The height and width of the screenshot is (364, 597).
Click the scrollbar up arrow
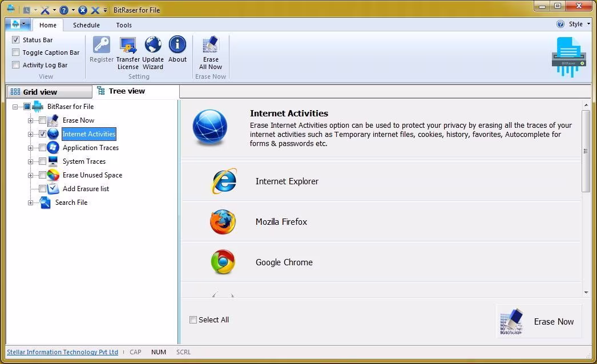tap(586, 105)
